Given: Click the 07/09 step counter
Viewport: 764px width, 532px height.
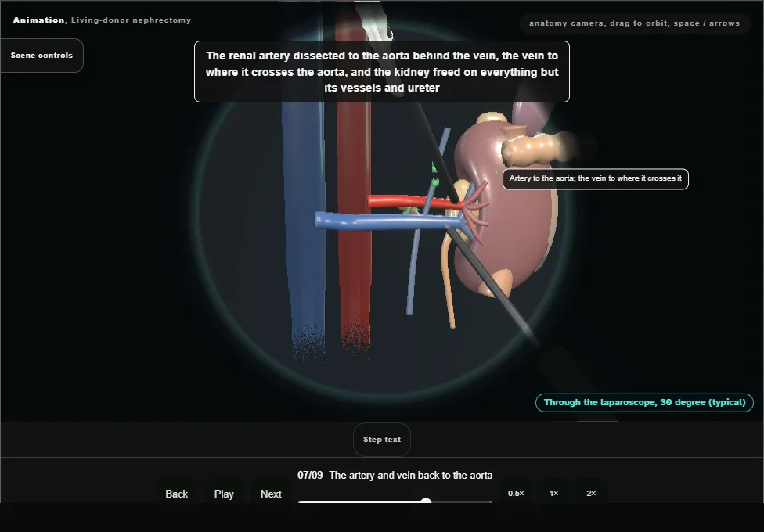Looking at the screenshot, I should click(310, 475).
